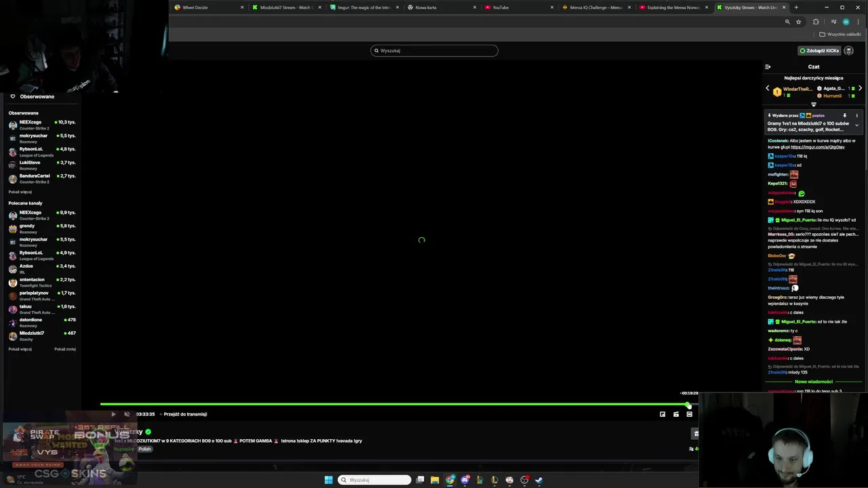
Task: Switch to Mlodziutki7 Stream tab
Action: pos(286,7)
